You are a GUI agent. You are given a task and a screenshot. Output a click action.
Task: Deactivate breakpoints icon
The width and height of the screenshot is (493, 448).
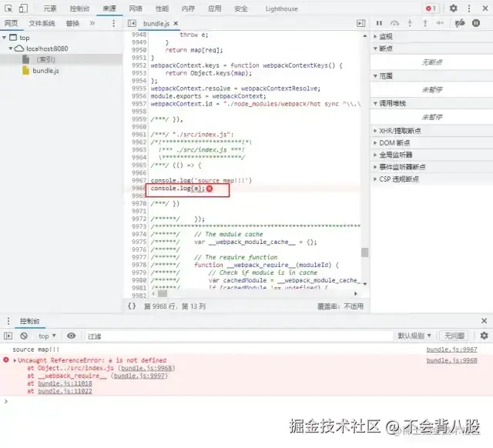point(460,23)
